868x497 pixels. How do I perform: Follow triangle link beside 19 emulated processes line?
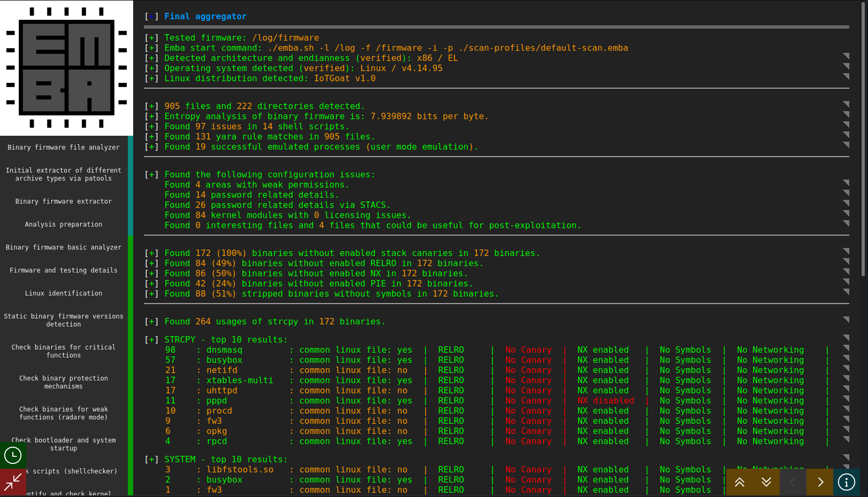[x=846, y=145]
